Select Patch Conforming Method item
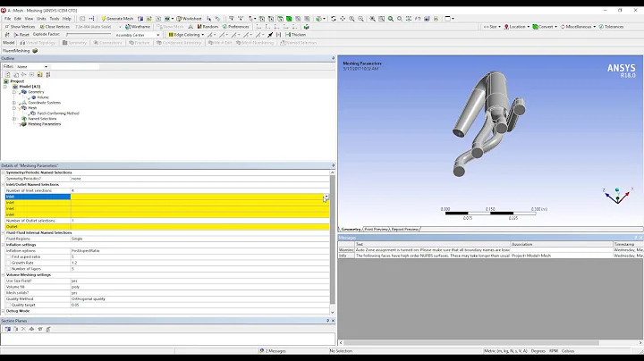The image size is (644, 361). point(58,113)
